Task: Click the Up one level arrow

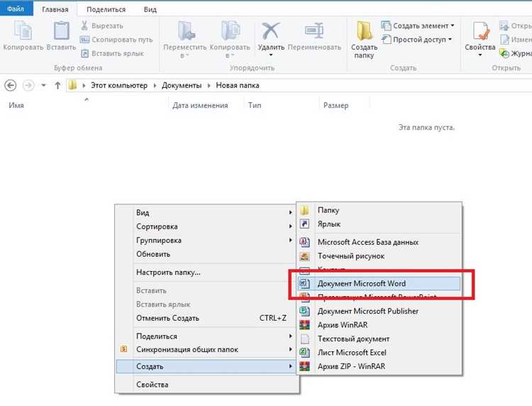Action: [x=57, y=86]
